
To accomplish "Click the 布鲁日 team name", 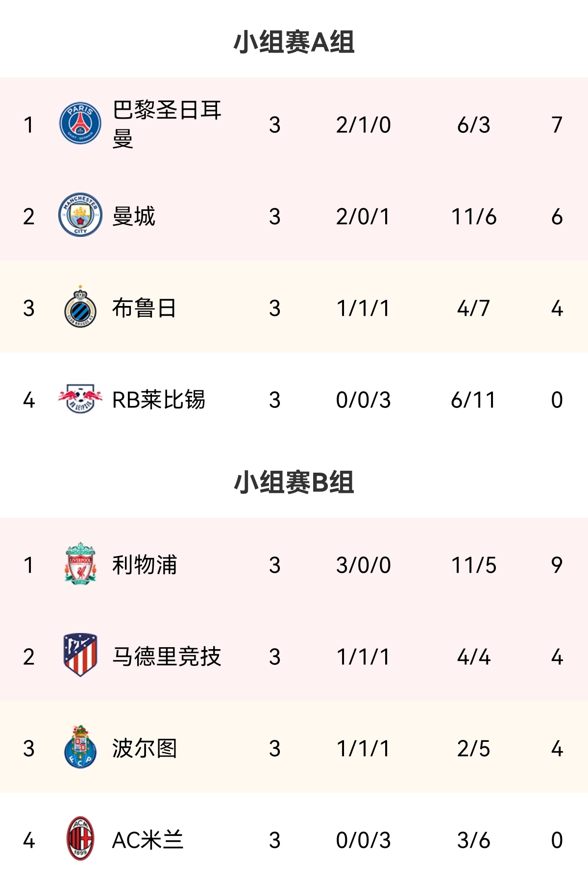I will coord(144,308).
